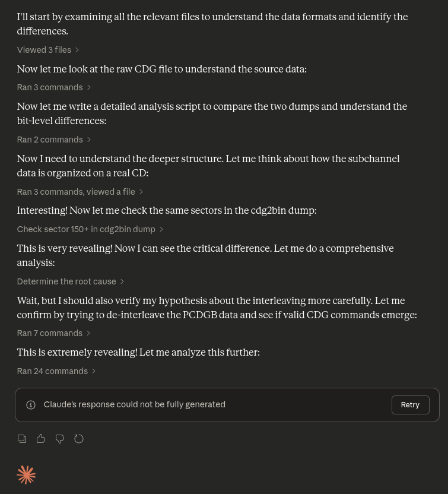Expand the 'Ran 2 commands' section

tap(50, 140)
